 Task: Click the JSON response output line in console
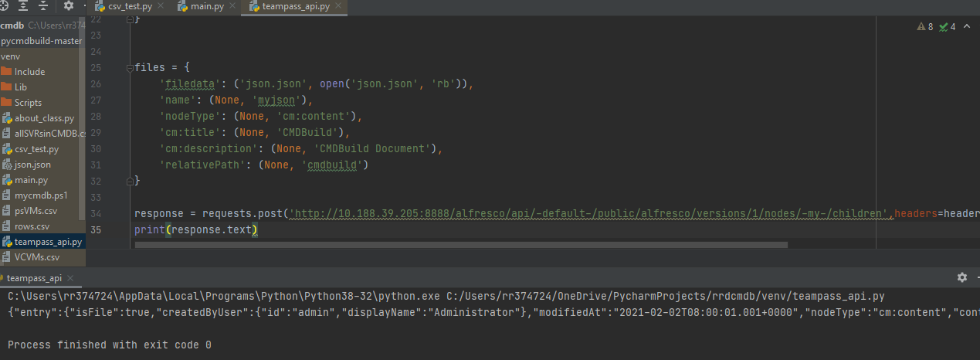493,312
